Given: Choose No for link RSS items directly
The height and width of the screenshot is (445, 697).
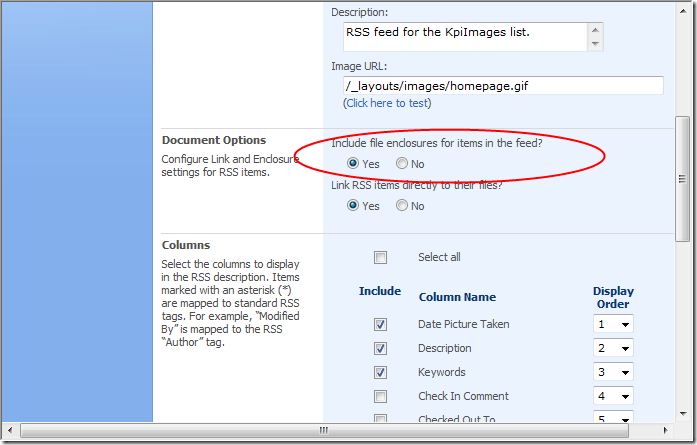Looking at the screenshot, I should click(x=402, y=206).
